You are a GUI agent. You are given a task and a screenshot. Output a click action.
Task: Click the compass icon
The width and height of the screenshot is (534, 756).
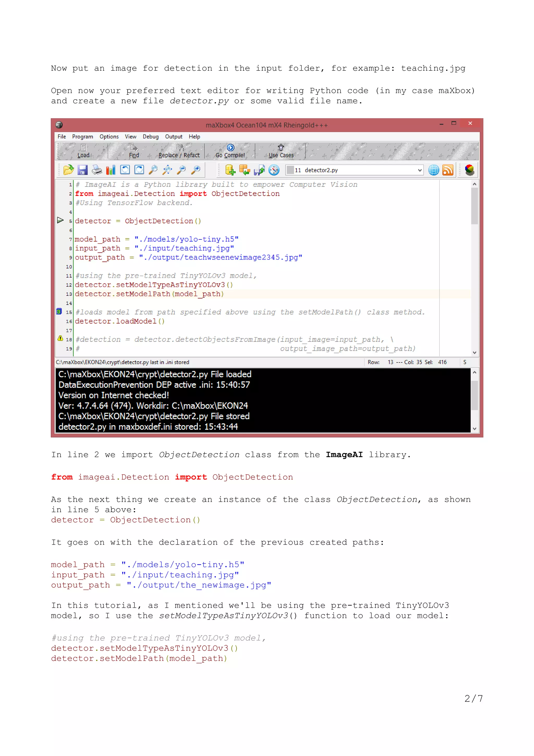point(274,170)
